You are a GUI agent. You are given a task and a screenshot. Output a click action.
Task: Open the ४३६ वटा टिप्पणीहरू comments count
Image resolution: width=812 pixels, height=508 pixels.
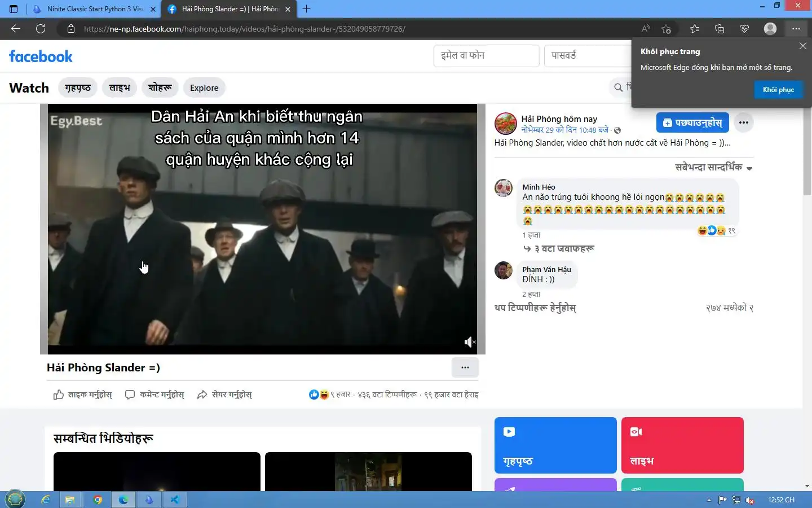tap(387, 395)
